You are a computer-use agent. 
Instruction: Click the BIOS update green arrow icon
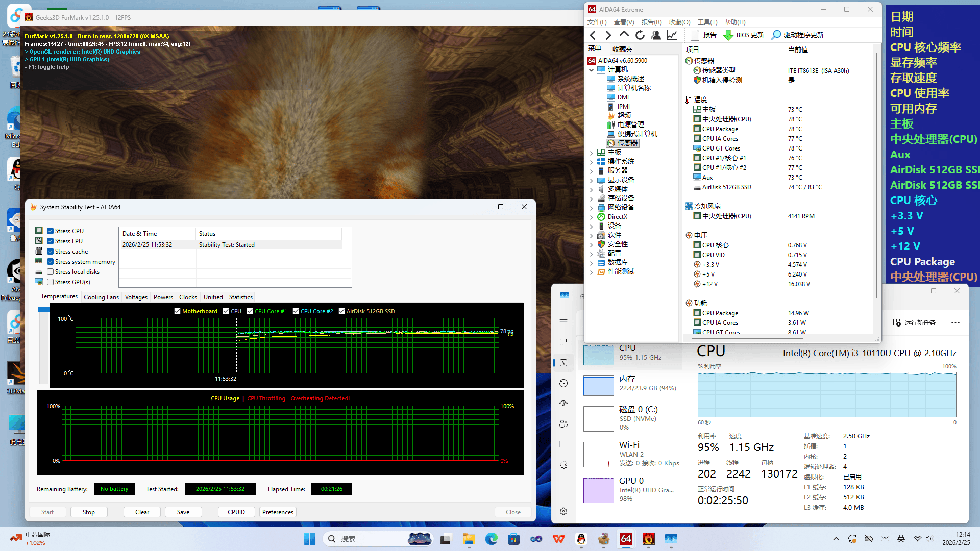pos(728,35)
